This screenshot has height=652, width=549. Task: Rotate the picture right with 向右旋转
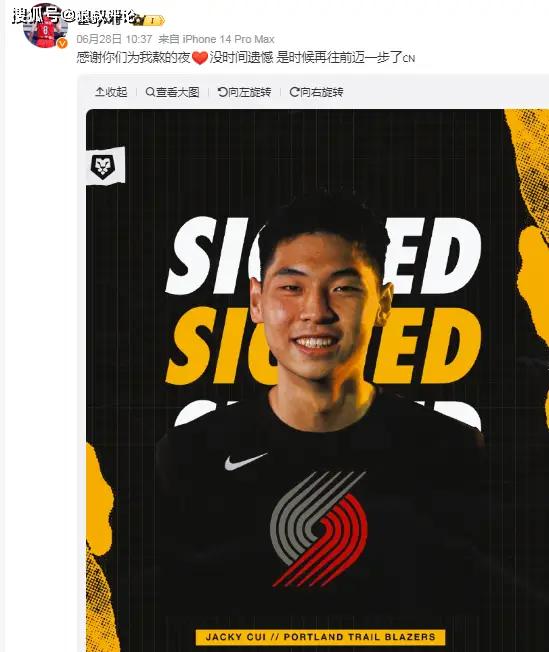[317, 92]
